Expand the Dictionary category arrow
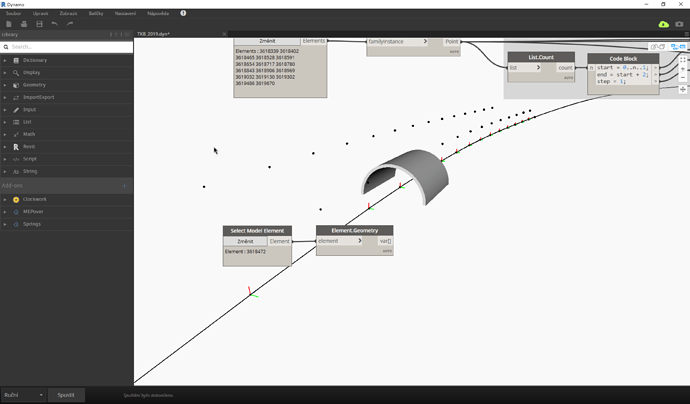This screenshot has width=690, height=404. coord(5,60)
